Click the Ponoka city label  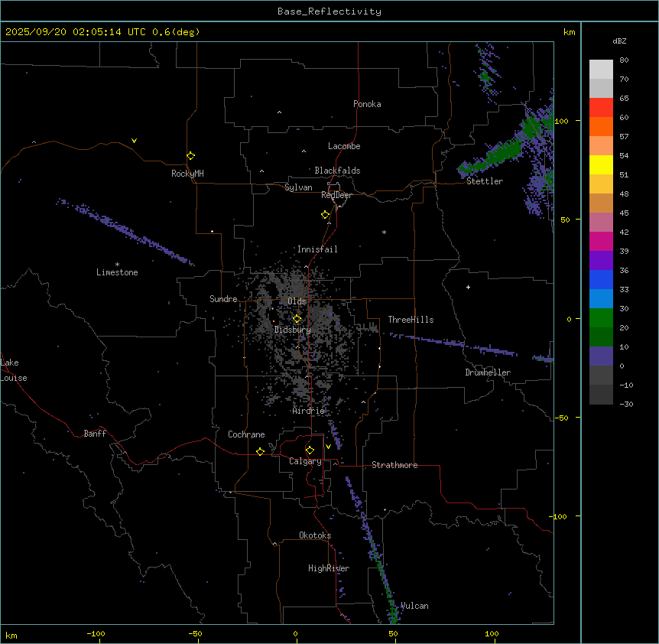point(367,104)
